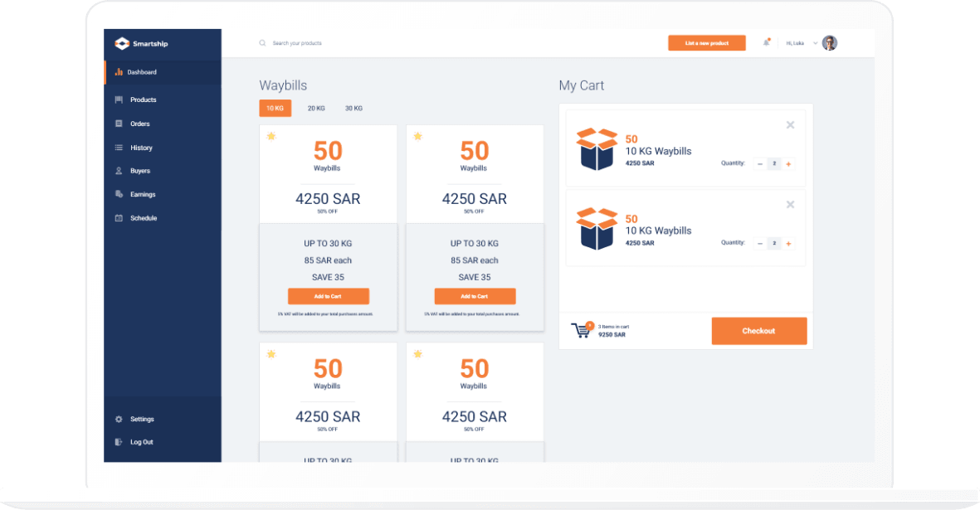The image size is (980, 510).
Task: Click the List a new product button
Action: point(707,43)
